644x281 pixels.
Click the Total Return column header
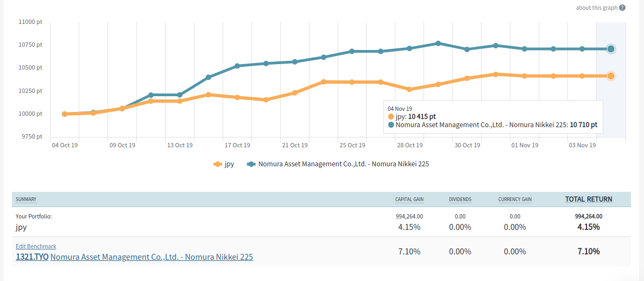[589, 199]
